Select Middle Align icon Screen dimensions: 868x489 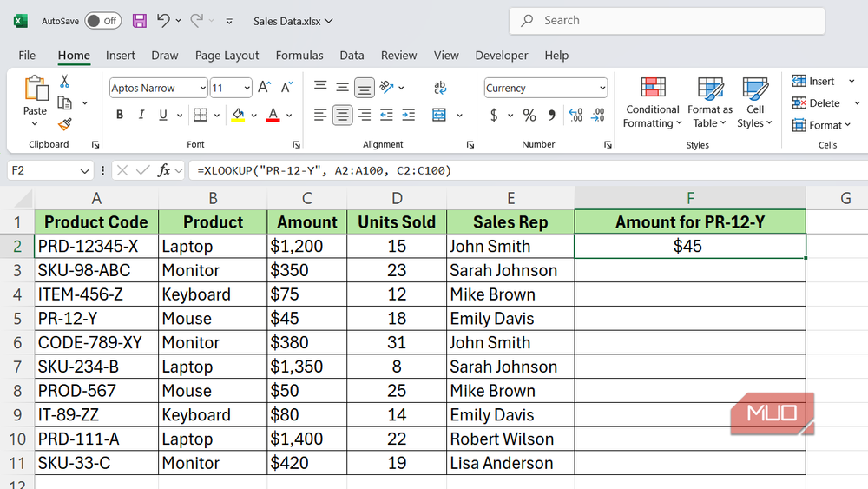point(342,87)
